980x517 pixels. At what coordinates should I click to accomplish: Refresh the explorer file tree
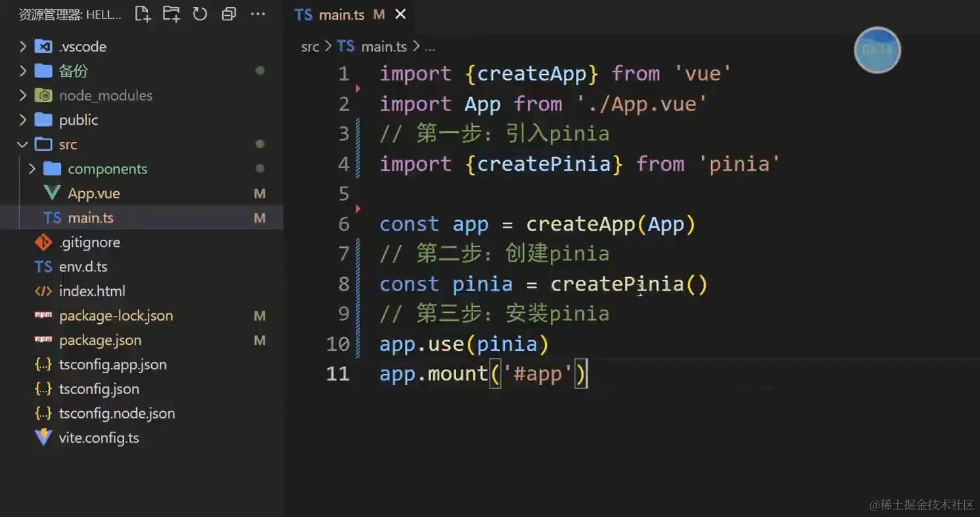[x=200, y=14]
